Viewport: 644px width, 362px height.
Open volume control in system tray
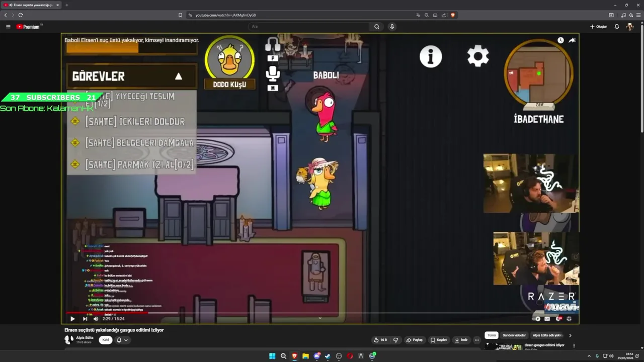(x=611, y=356)
